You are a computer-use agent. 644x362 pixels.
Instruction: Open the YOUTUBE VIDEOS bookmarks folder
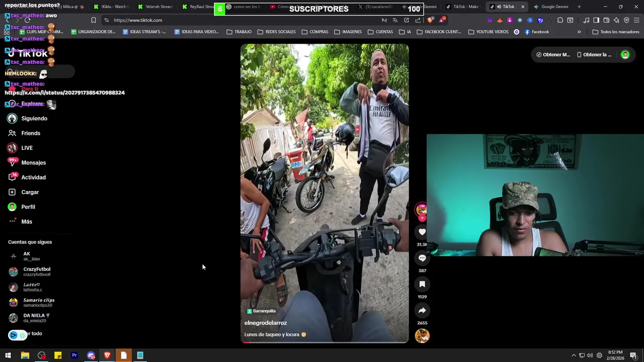click(x=488, y=32)
